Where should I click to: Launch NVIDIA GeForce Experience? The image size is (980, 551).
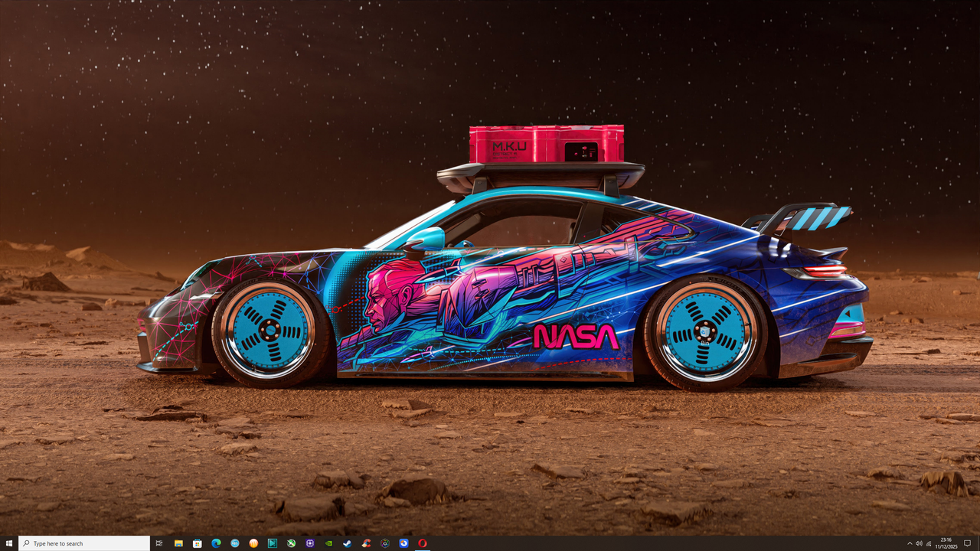[328, 543]
